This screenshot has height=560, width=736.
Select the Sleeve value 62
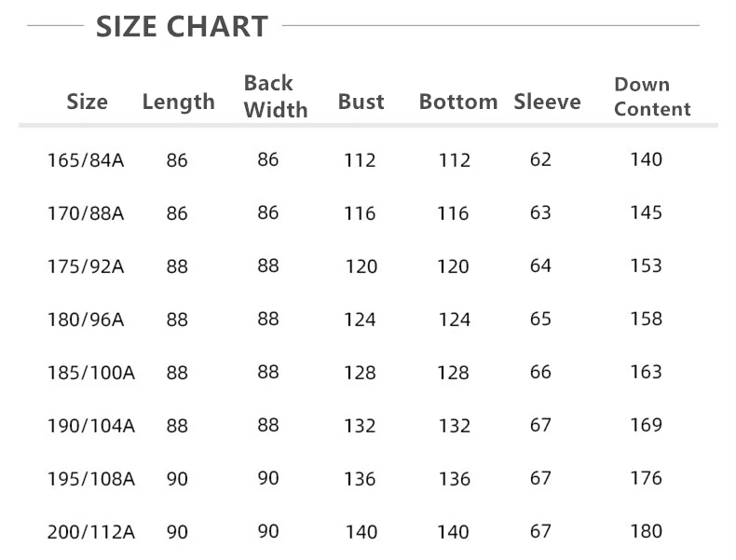click(x=540, y=159)
